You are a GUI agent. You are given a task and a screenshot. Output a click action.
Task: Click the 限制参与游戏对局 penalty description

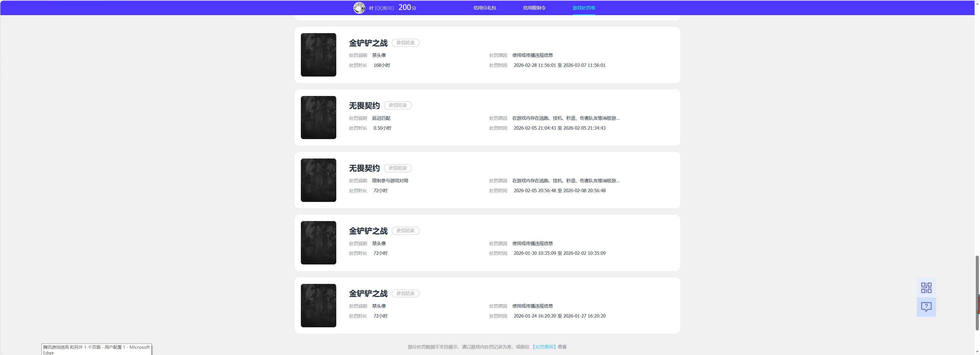coord(390,181)
